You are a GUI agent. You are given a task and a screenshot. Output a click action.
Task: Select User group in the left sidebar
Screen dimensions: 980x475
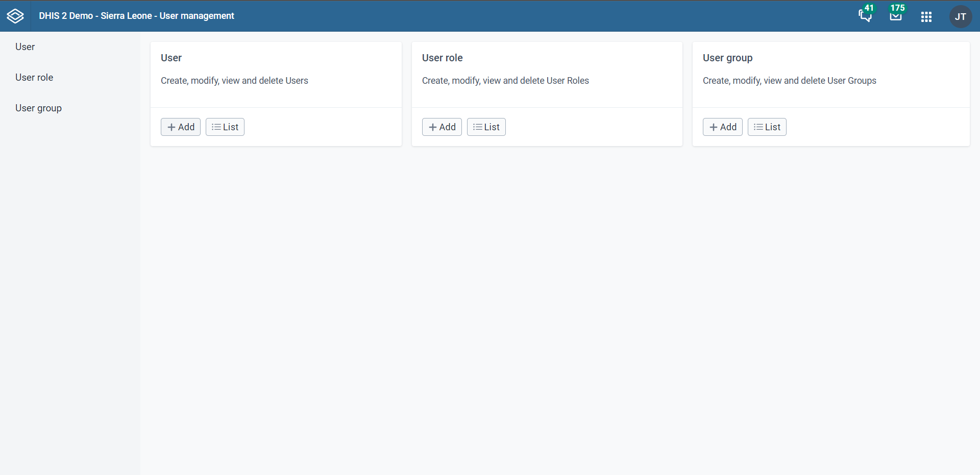(38, 108)
